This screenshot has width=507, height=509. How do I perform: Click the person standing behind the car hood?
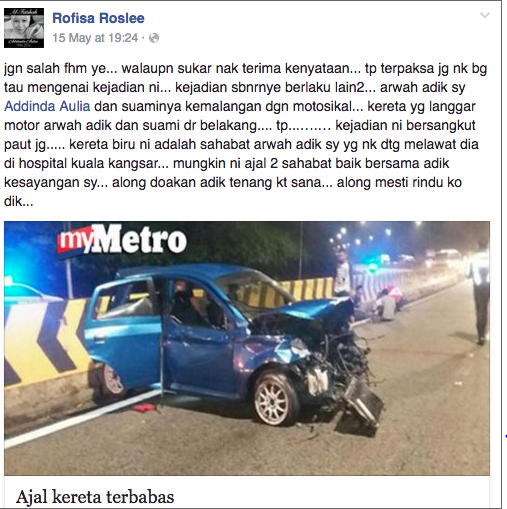point(342,273)
